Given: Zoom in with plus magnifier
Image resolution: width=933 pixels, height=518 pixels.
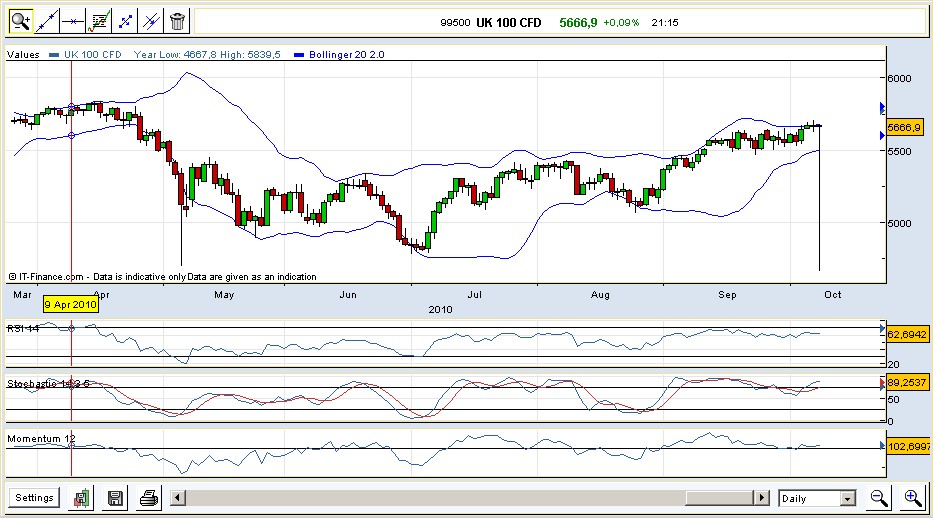Looking at the screenshot, I should click(x=913, y=498).
